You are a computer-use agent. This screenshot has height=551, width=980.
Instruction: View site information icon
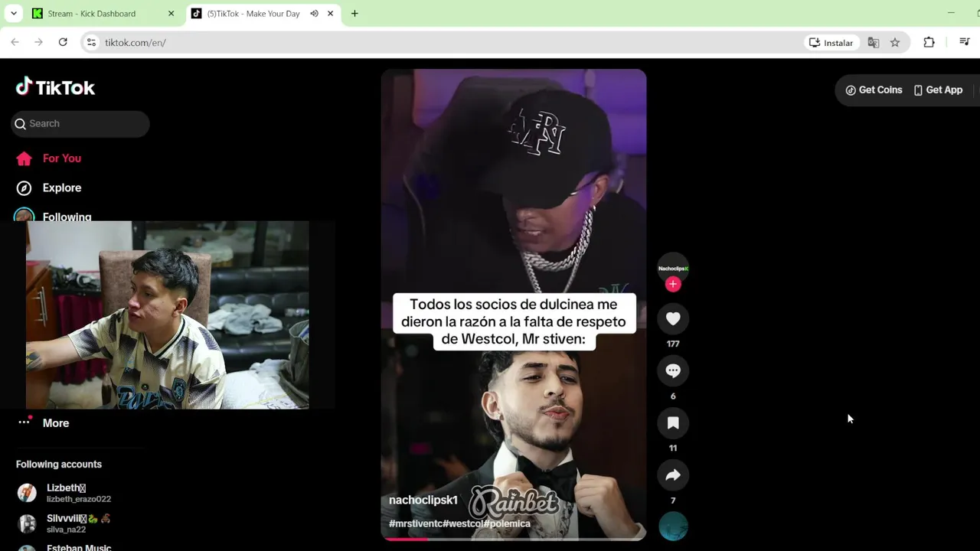tap(91, 43)
